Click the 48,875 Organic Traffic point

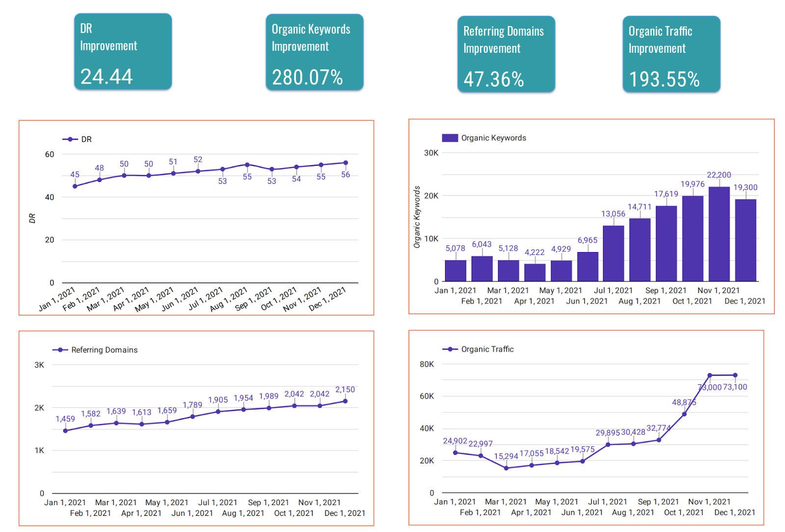[x=684, y=414]
